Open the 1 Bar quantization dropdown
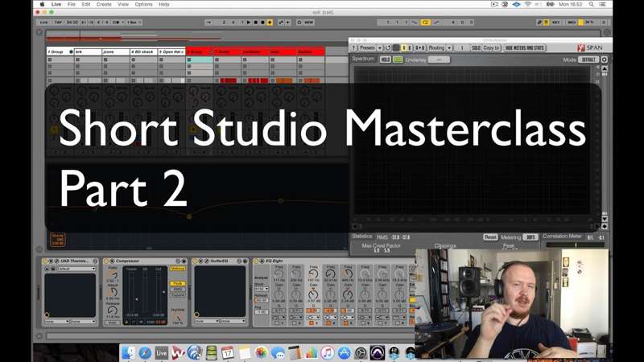This screenshot has height=362, width=644. [134, 23]
